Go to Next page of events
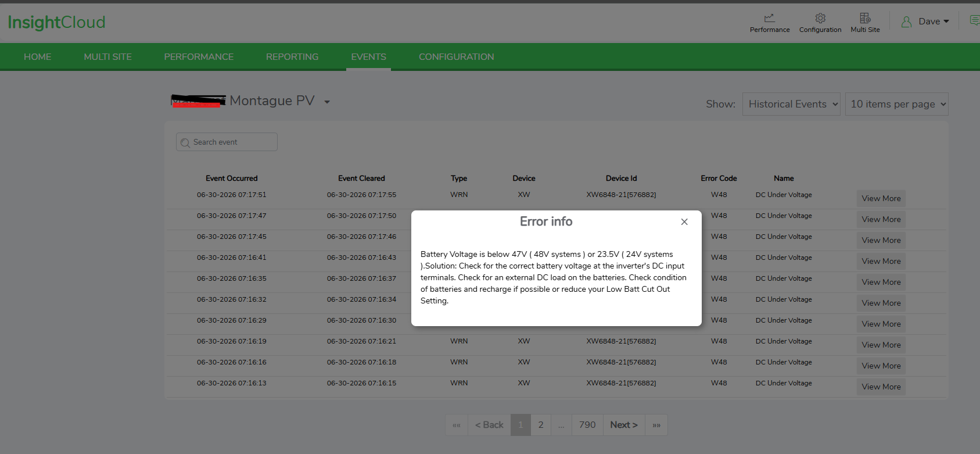Image resolution: width=980 pixels, height=454 pixels. [624, 425]
